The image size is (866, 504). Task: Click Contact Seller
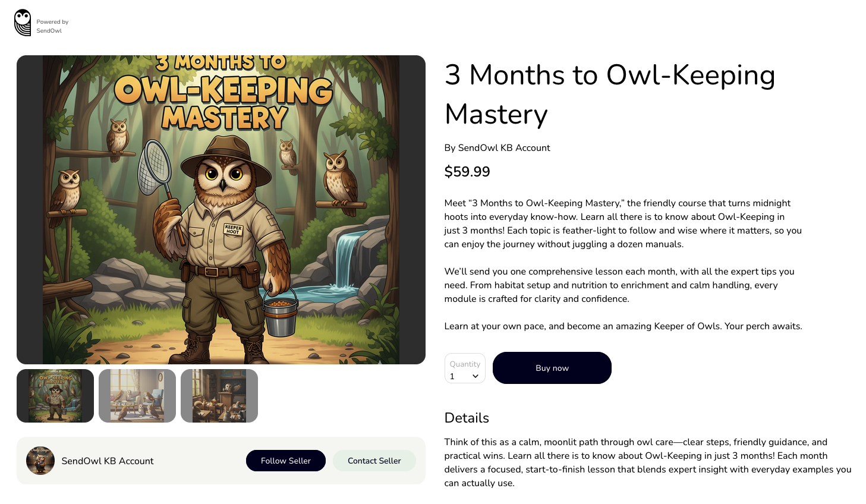point(374,461)
